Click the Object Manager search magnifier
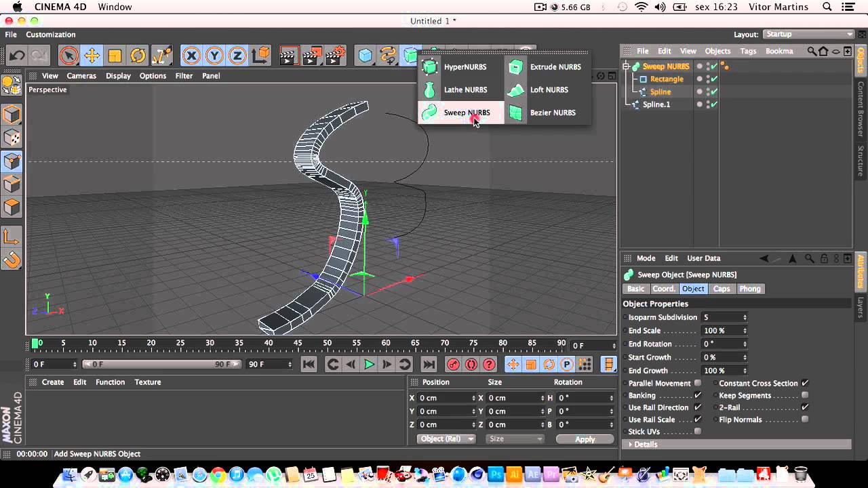 click(812, 51)
